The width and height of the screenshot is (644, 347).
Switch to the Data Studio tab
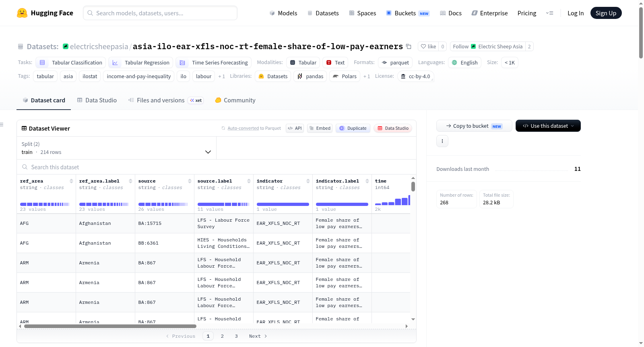(x=97, y=100)
